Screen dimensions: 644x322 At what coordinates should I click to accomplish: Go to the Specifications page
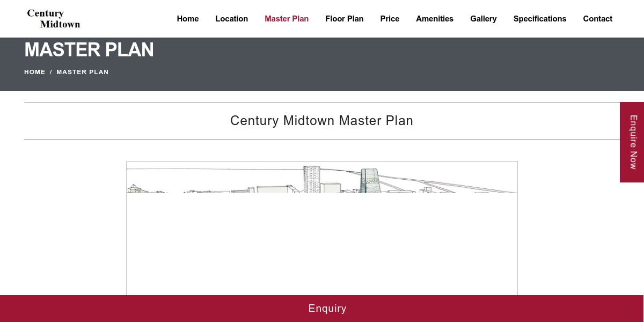[540, 19]
